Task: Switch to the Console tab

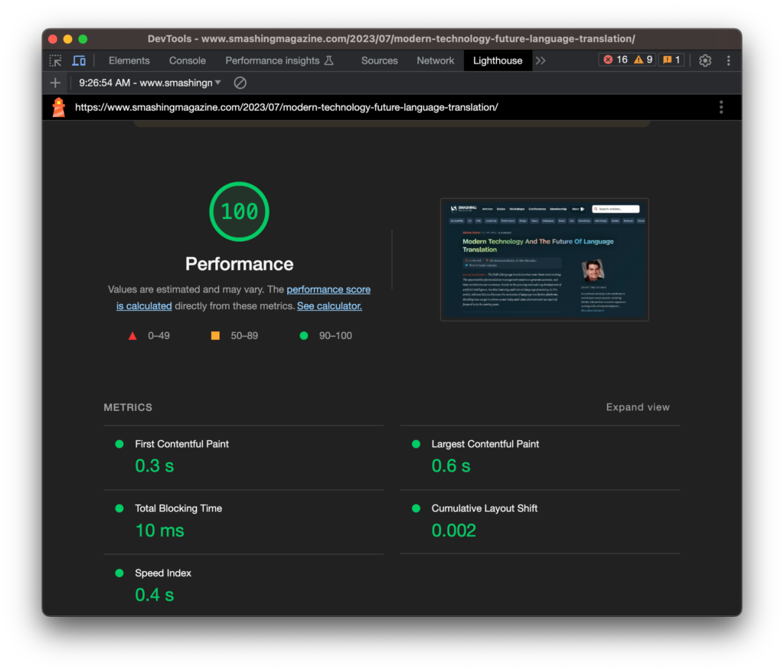Action: 187,60
